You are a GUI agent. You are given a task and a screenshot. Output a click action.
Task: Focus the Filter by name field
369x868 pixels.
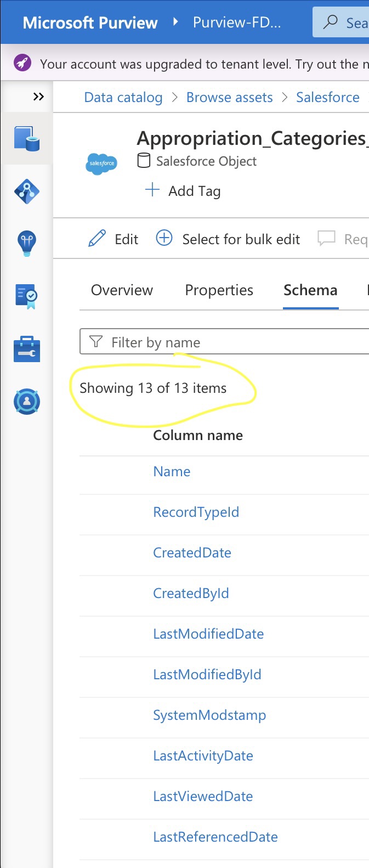[x=225, y=342]
